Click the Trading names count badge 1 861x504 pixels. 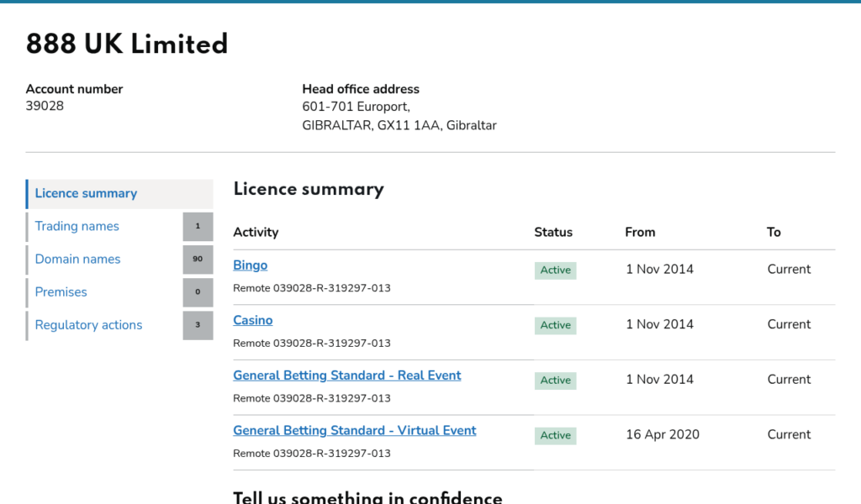(x=198, y=227)
